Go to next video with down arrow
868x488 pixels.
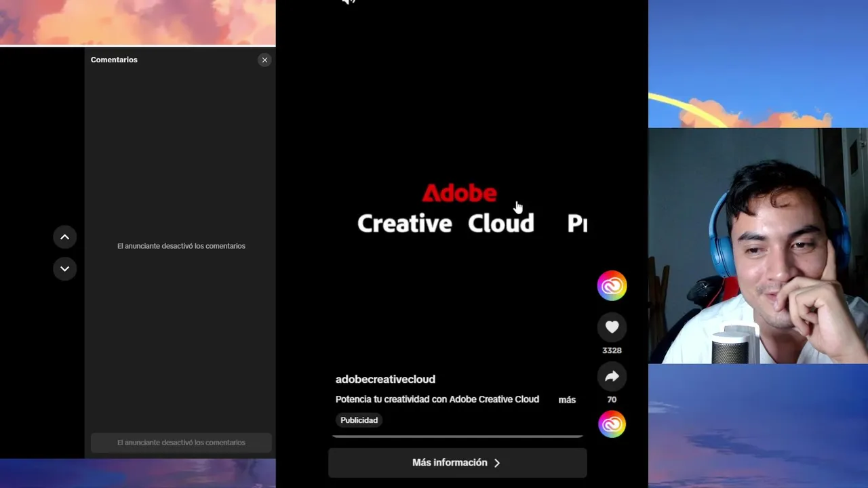[x=64, y=268]
